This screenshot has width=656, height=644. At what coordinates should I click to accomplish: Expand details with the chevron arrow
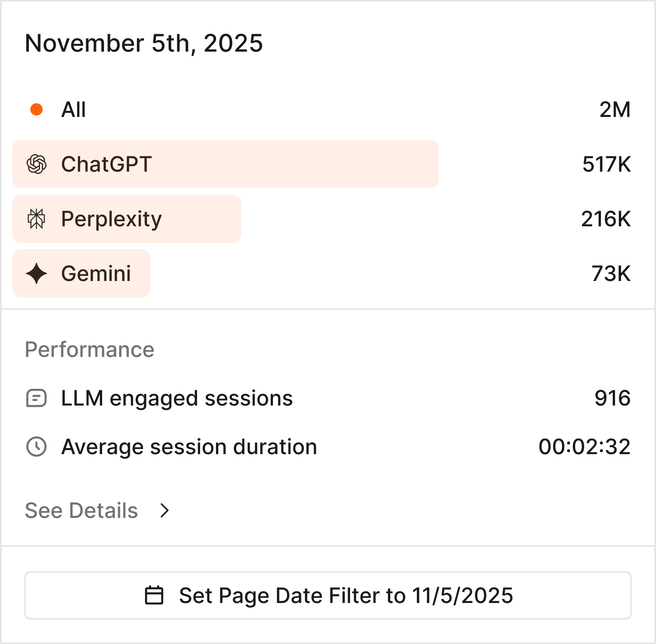164,510
